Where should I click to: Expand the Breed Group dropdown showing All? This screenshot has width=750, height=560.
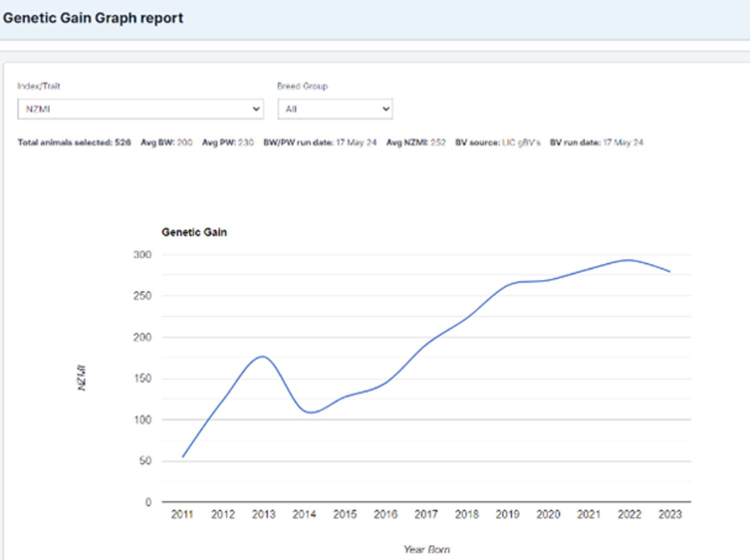[335, 109]
